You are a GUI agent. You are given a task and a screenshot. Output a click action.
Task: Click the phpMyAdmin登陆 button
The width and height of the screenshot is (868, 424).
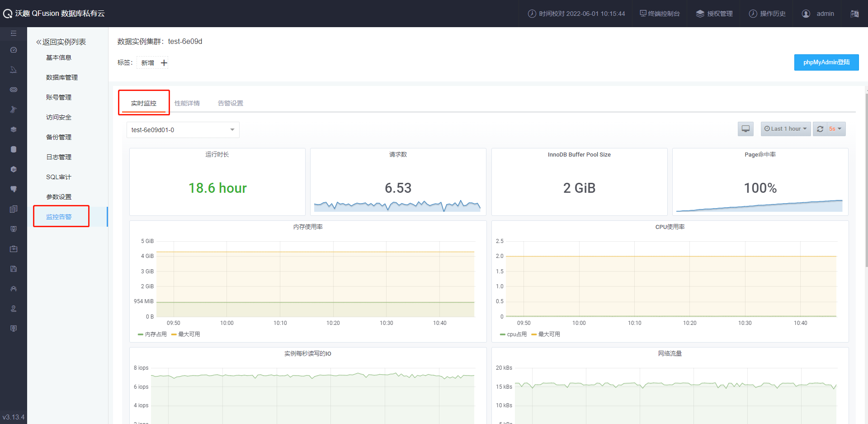tap(826, 62)
